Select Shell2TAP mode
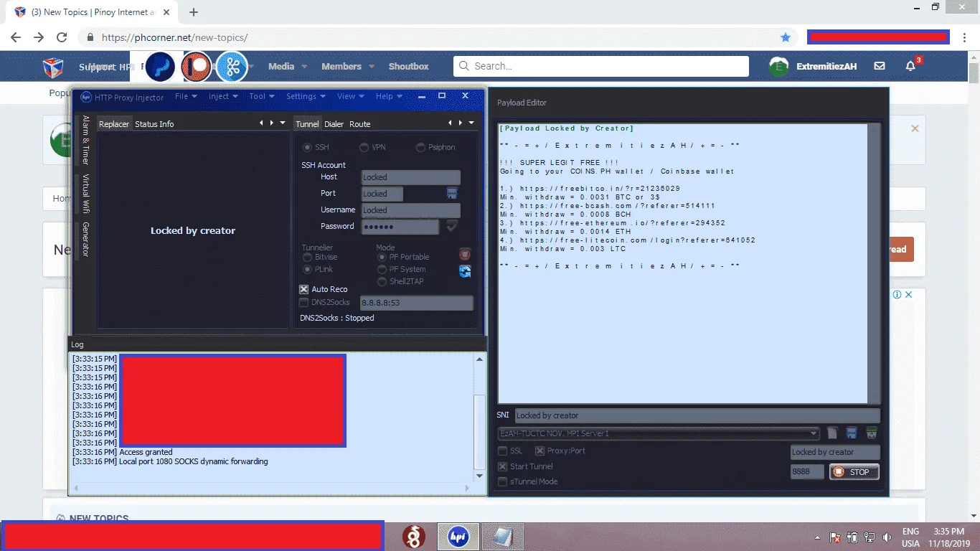Viewport: 980px width, 551px height. (382, 281)
